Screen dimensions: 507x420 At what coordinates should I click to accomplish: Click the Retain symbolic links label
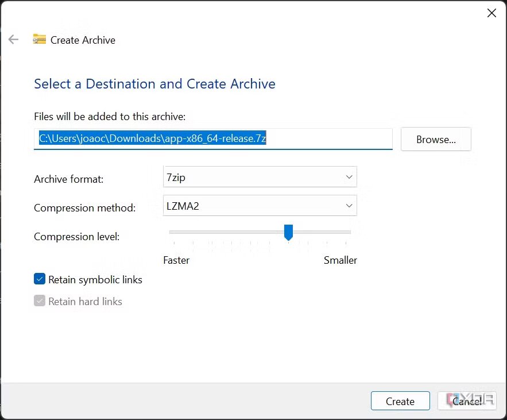coord(95,280)
